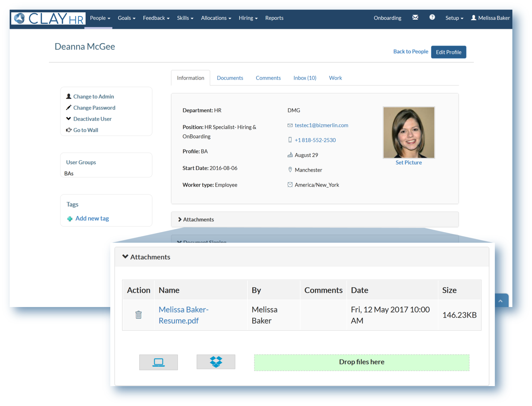532x406 pixels.
Task: Click Deactivate User in the sidebar
Action: click(x=92, y=119)
